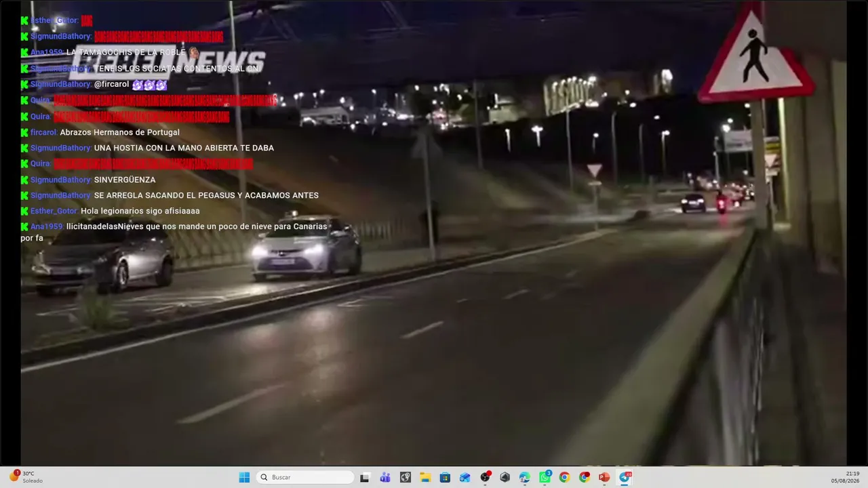
Task: Click message 'Hola legionarios sigo afisiaaaa'
Action: 140,211
